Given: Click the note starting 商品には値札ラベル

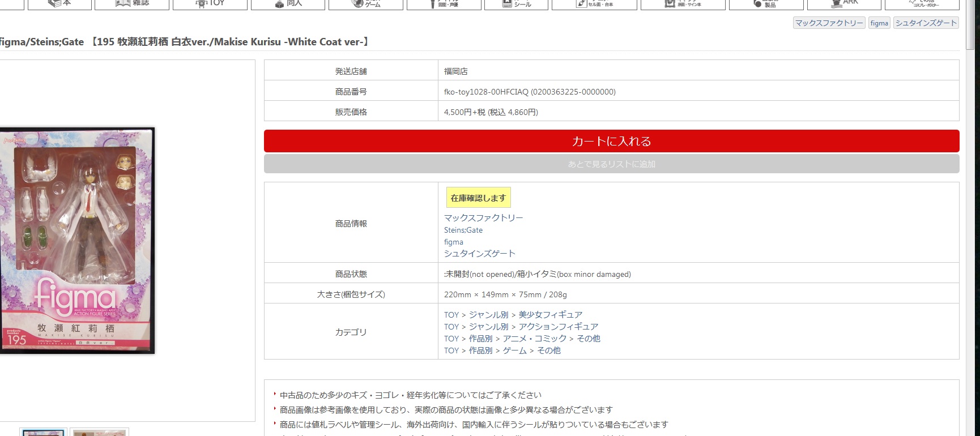Looking at the screenshot, I should coord(474,425).
